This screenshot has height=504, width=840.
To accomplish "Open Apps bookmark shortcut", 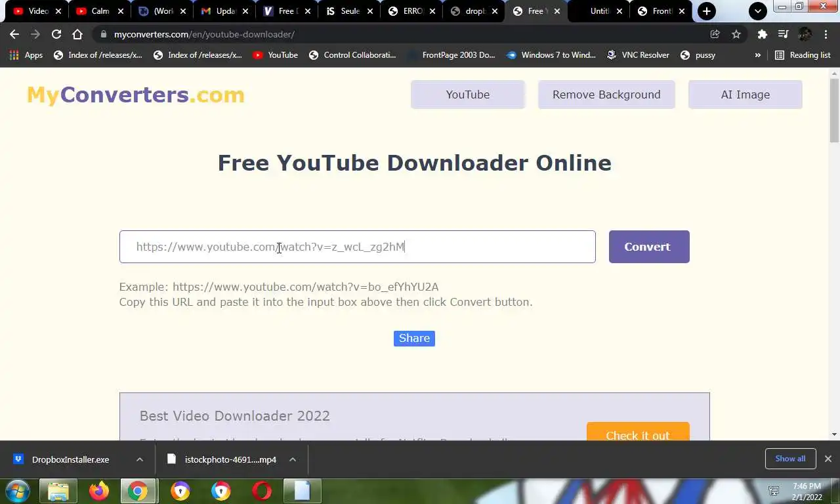I will [26, 55].
